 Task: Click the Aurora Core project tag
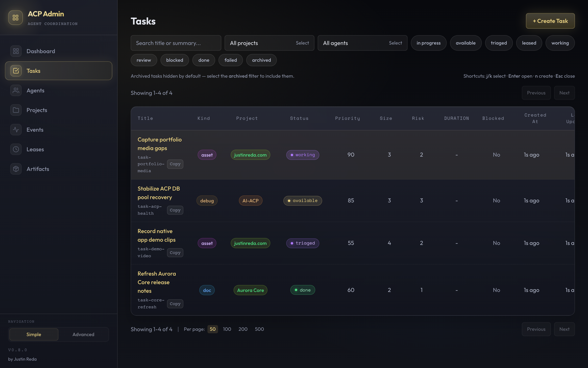pyautogui.click(x=251, y=290)
